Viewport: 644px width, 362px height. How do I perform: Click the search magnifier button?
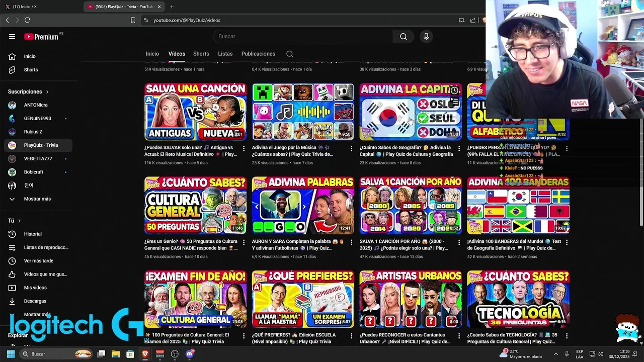pyautogui.click(x=404, y=36)
